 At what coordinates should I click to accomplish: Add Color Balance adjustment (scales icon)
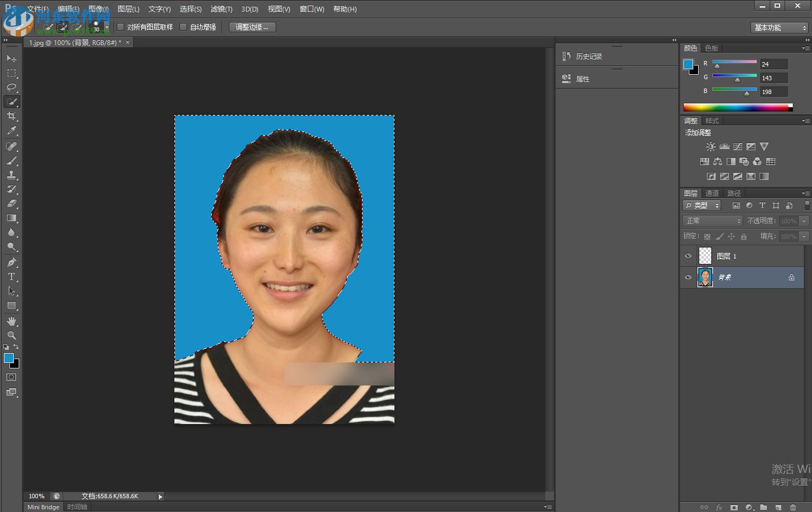click(x=717, y=162)
